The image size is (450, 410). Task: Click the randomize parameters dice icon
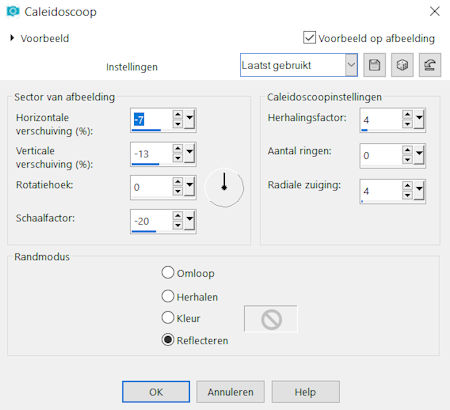(402, 65)
